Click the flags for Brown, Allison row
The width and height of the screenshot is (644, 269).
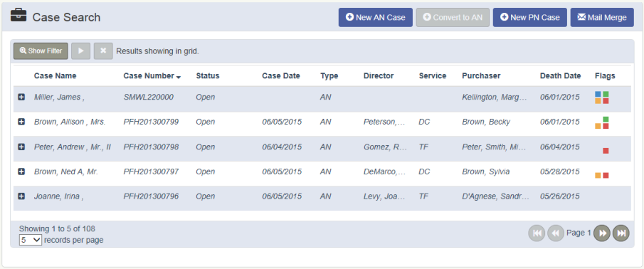[x=602, y=122]
